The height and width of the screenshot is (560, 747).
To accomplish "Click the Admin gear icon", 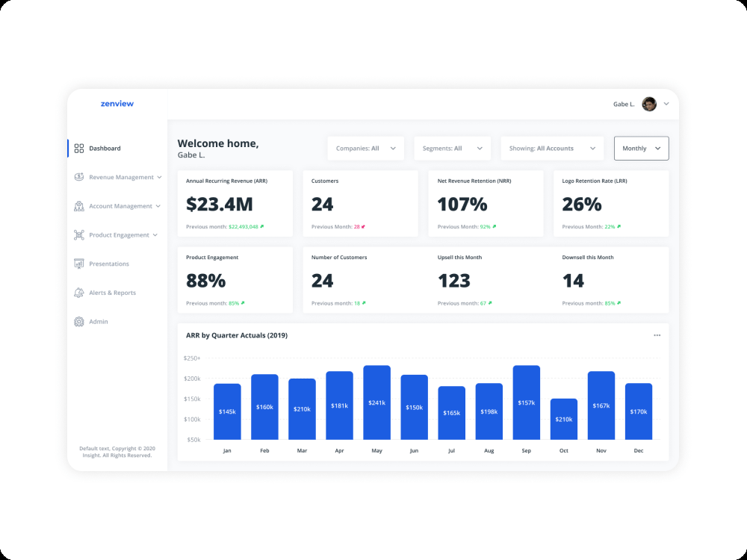I will (79, 322).
